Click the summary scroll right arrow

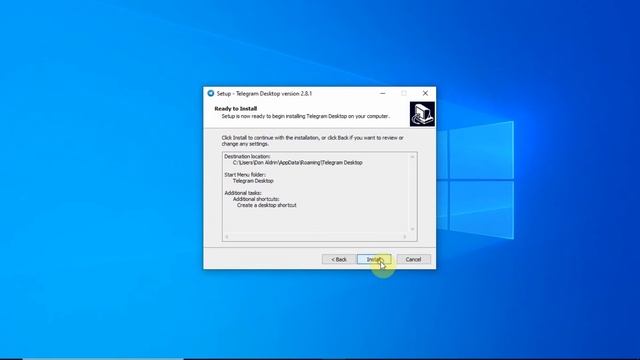coord(405,237)
